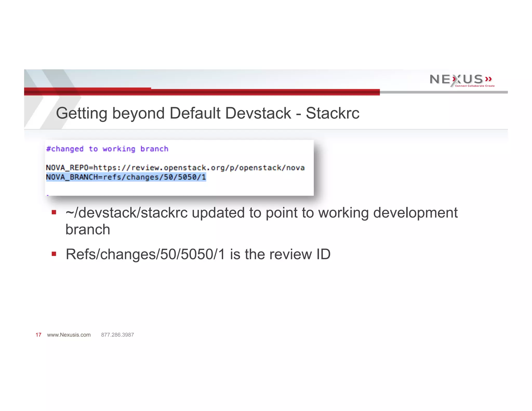
Task: Open the www.Nexusis.com footer link
Action: tap(69, 335)
